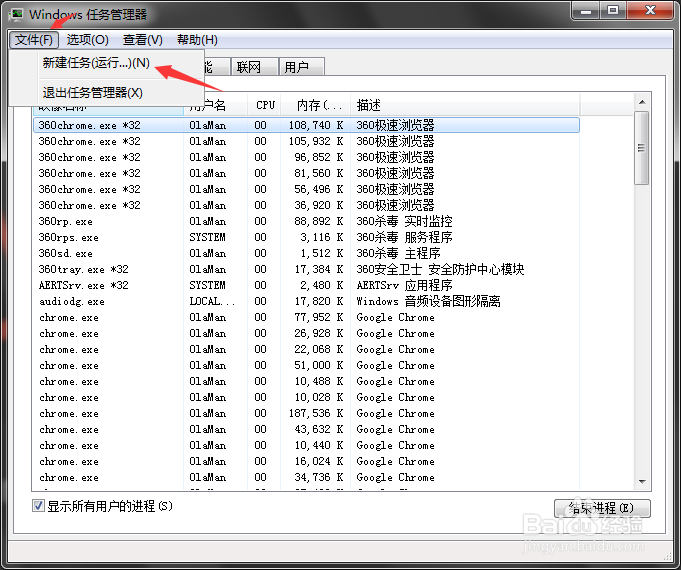The width and height of the screenshot is (681, 570).
Task: Sort by the CPU column header
Action: tap(264, 105)
